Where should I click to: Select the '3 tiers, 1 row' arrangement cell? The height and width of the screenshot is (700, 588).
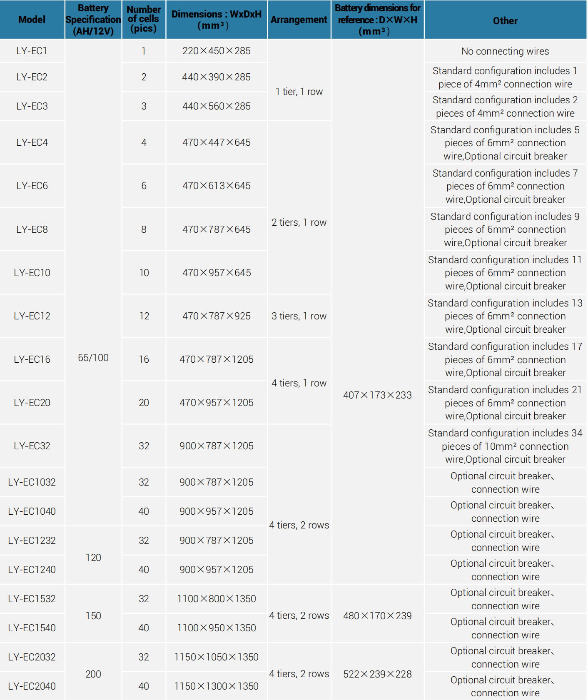point(299,316)
